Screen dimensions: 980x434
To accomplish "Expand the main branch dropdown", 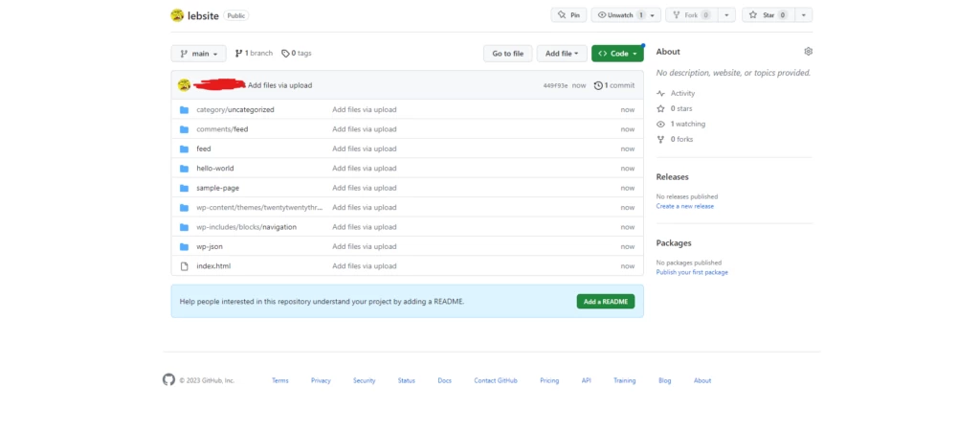I will [198, 54].
